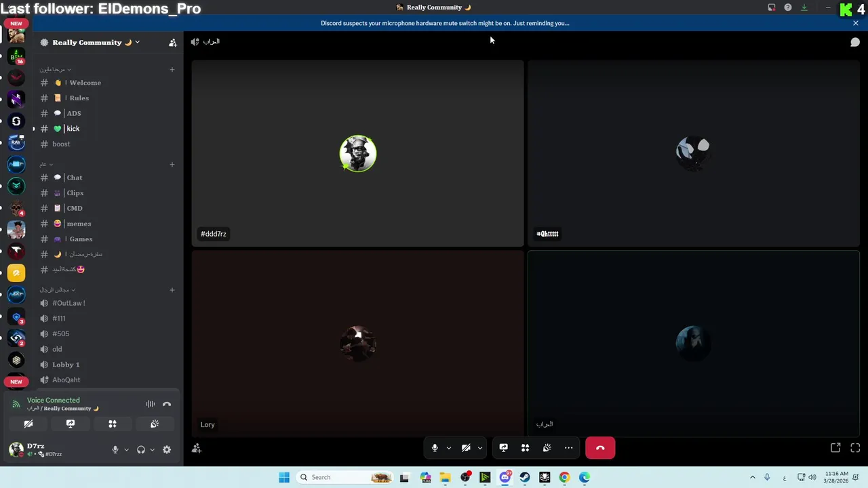Toggle noise suppression in Voice Connected panel

[151, 404]
